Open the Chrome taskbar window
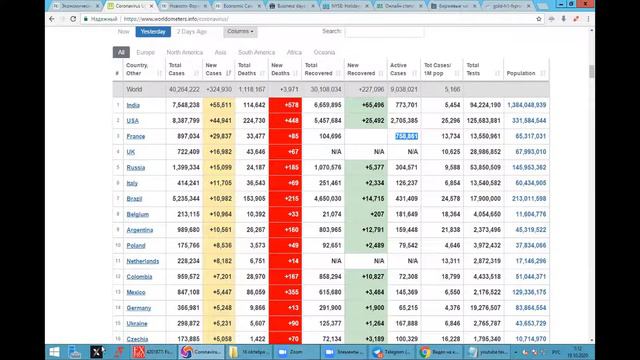The width and height of the screenshot is (640, 360). coord(440,352)
